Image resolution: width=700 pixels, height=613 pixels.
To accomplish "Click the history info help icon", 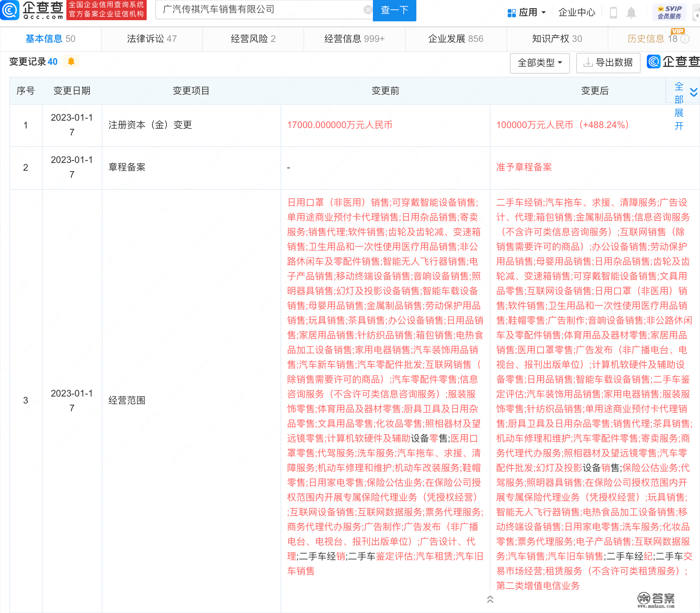I will (685, 38).
